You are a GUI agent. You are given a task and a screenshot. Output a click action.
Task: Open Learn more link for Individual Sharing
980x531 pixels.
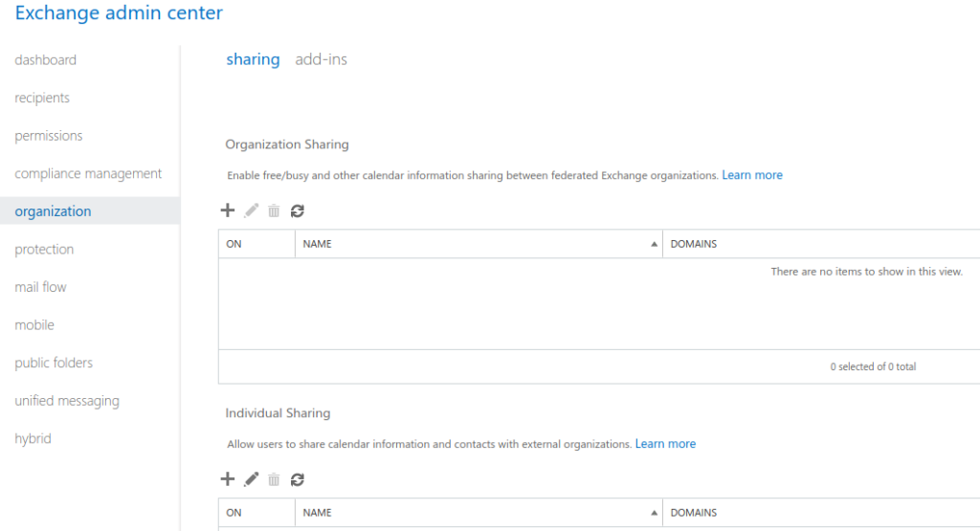pyautogui.click(x=665, y=444)
